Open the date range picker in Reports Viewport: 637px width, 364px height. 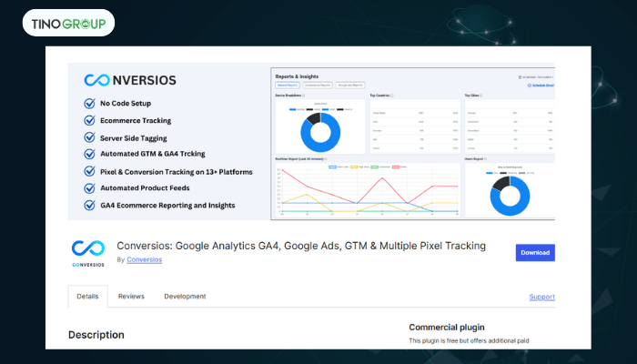coord(537,76)
